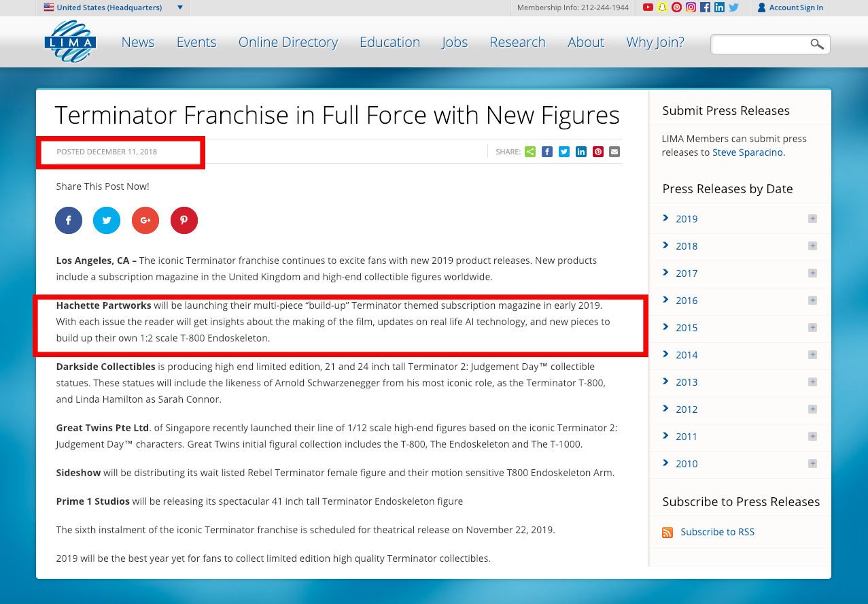Open the Jobs menu
The height and width of the screenshot is (604, 868).
[455, 42]
